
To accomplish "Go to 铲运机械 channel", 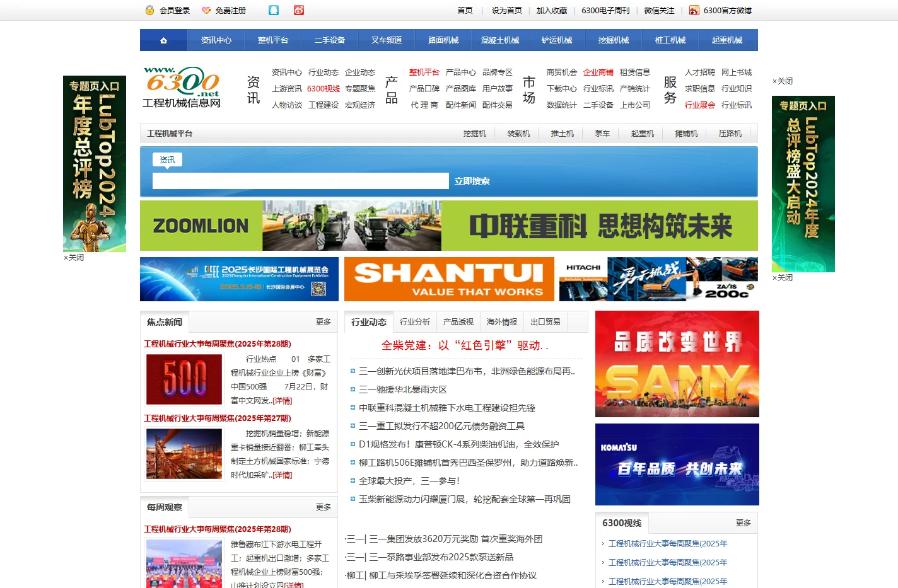I will (557, 40).
